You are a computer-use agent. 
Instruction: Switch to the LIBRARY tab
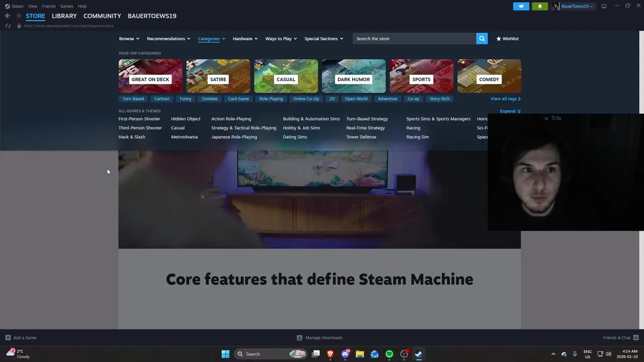point(64,16)
